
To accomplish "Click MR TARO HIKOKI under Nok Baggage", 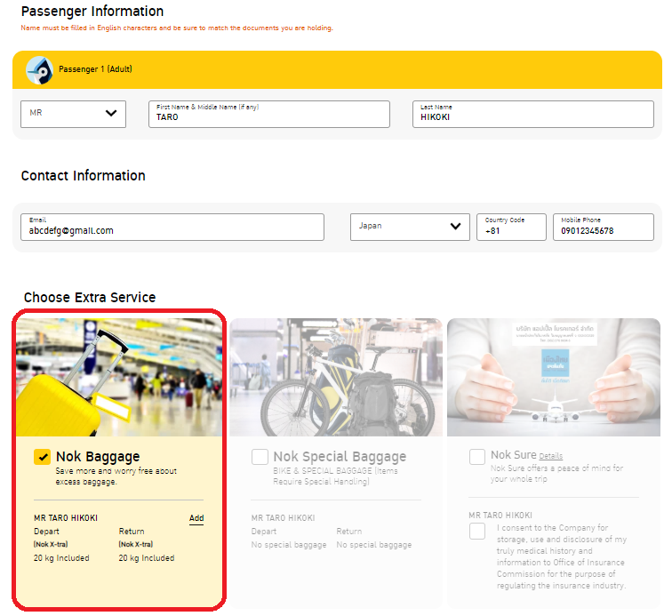I will coord(66,518).
